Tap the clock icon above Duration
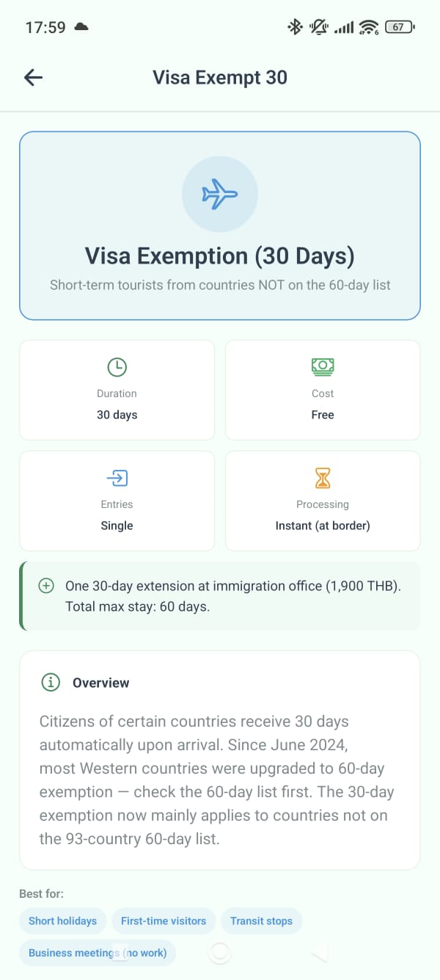Screen dimensions: 440x980 tap(117, 367)
